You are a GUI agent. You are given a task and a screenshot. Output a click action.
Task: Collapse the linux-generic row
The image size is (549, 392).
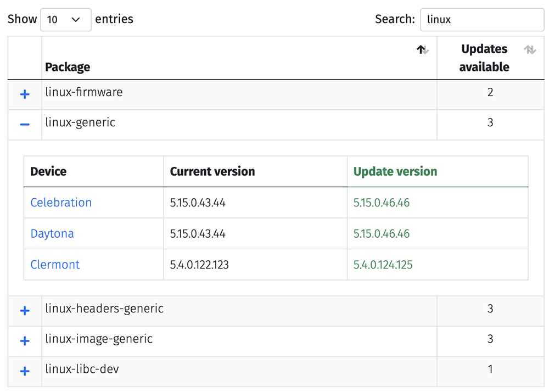coord(25,124)
